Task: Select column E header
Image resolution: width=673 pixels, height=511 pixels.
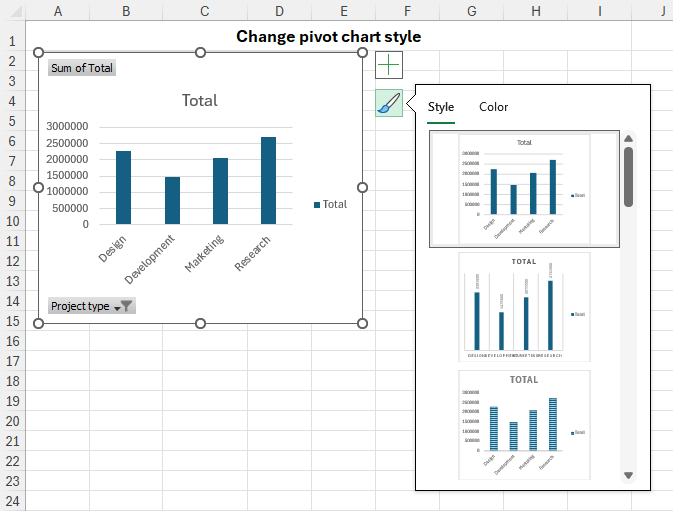Action: (343, 11)
